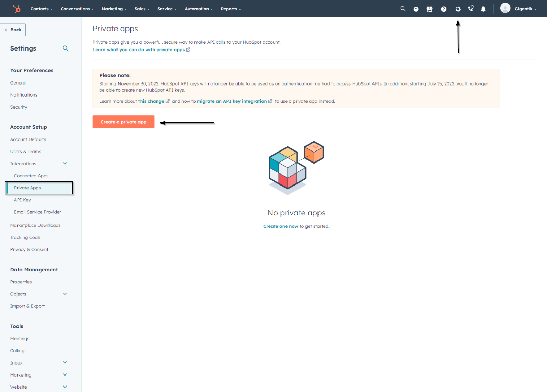Open the settings gear icon
Screen dimensions: 547x392
(458, 9)
